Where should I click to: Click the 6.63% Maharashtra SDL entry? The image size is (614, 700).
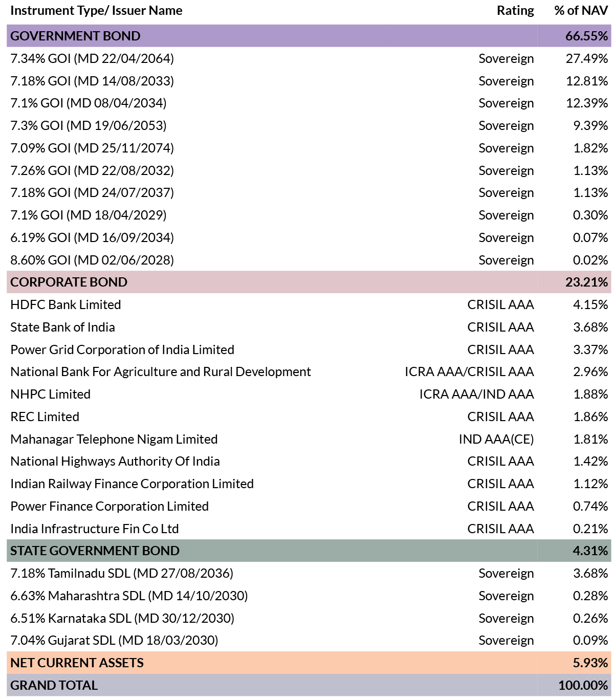129,596
